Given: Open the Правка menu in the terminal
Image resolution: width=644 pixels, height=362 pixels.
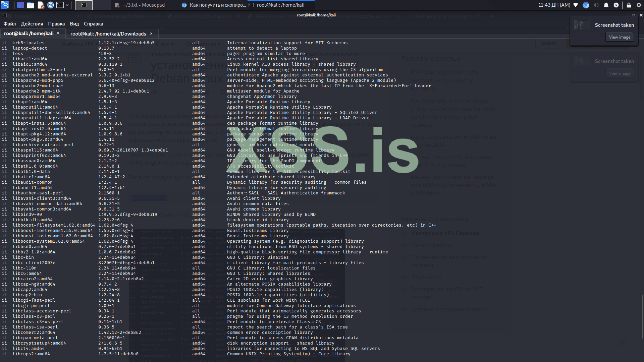Looking at the screenshot, I should [56, 24].
